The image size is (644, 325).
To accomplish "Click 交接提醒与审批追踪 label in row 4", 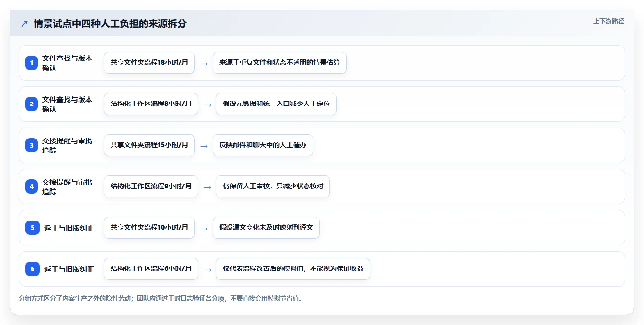I will 67,186.
